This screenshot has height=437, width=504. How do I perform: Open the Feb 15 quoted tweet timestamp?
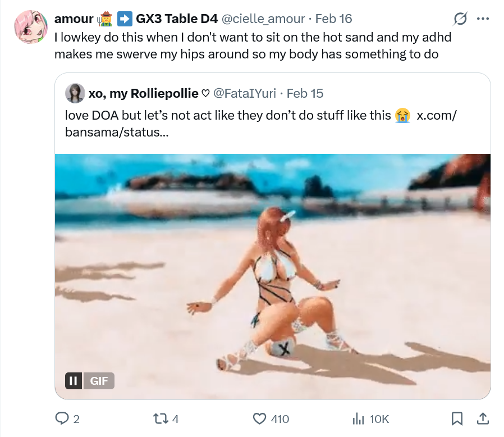(305, 93)
